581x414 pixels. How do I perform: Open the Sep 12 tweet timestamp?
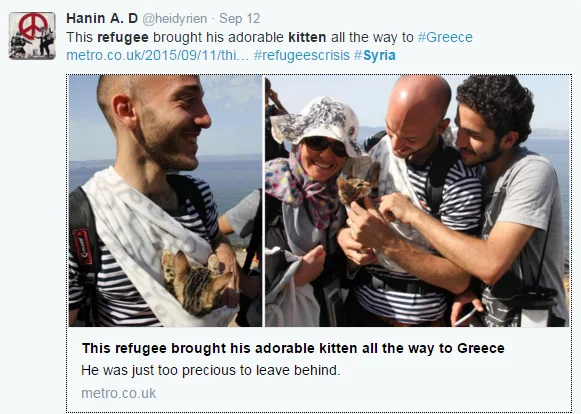pyautogui.click(x=240, y=19)
